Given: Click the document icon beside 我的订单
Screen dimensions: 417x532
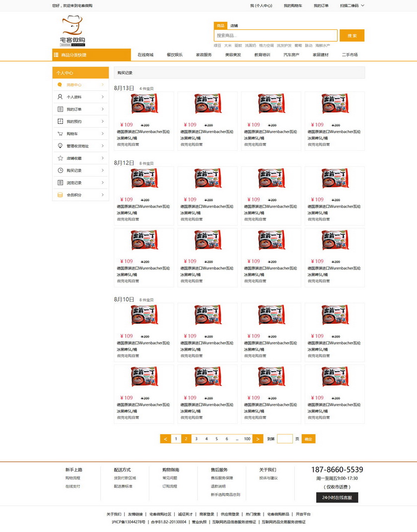Looking at the screenshot, I should 60,109.
